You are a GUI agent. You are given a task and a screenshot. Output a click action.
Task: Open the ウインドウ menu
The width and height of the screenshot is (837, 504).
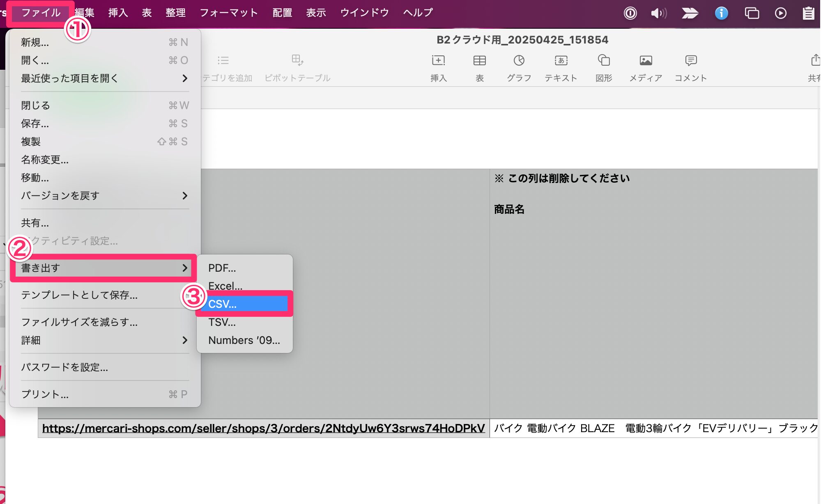pyautogui.click(x=363, y=12)
